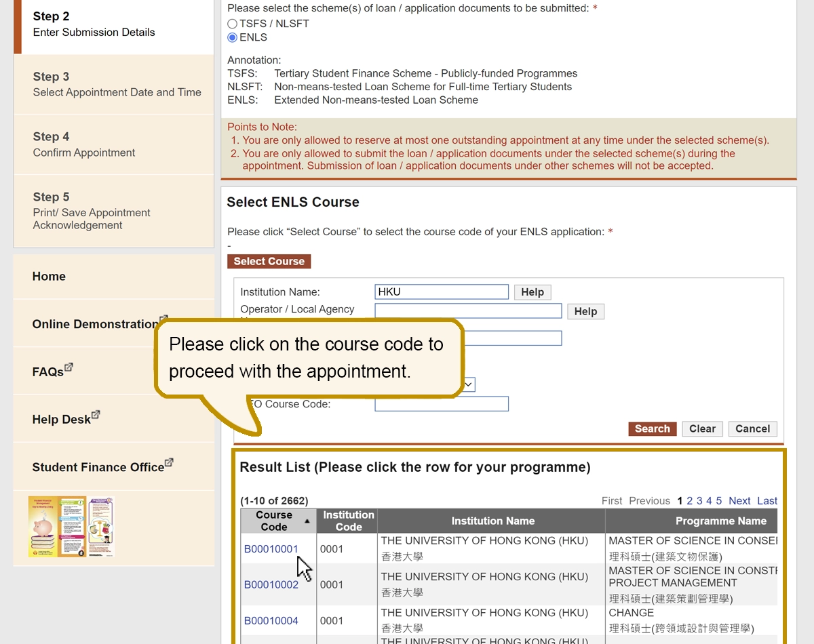Image resolution: width=814 pixels, height=644 pixels.
Task: Click Help next to Institution Name
Action: tap(532, 292)
